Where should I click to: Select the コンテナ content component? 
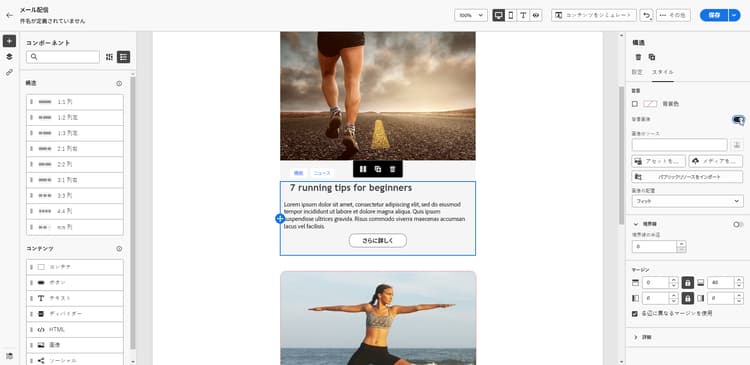pyautogui.click(x=75, y=267)
